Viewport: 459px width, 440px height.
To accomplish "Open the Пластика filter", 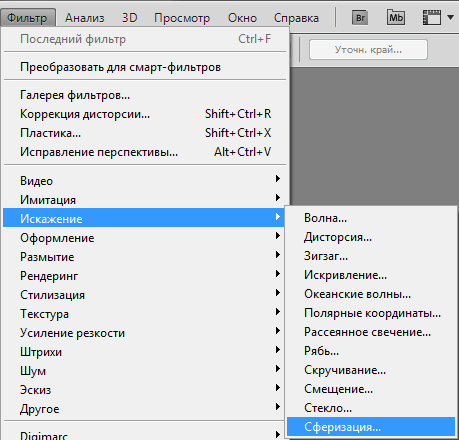I will [x=145, y=133].
